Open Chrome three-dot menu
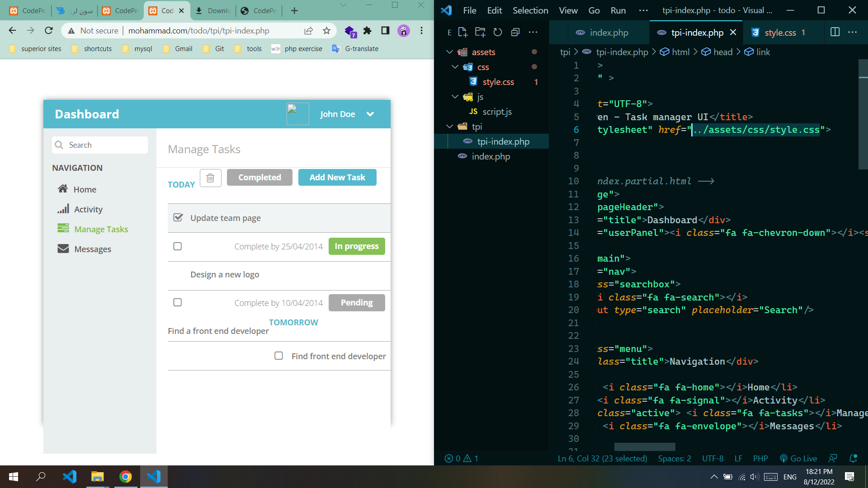This screenshot has height=488, width=868. coord(421,31)
